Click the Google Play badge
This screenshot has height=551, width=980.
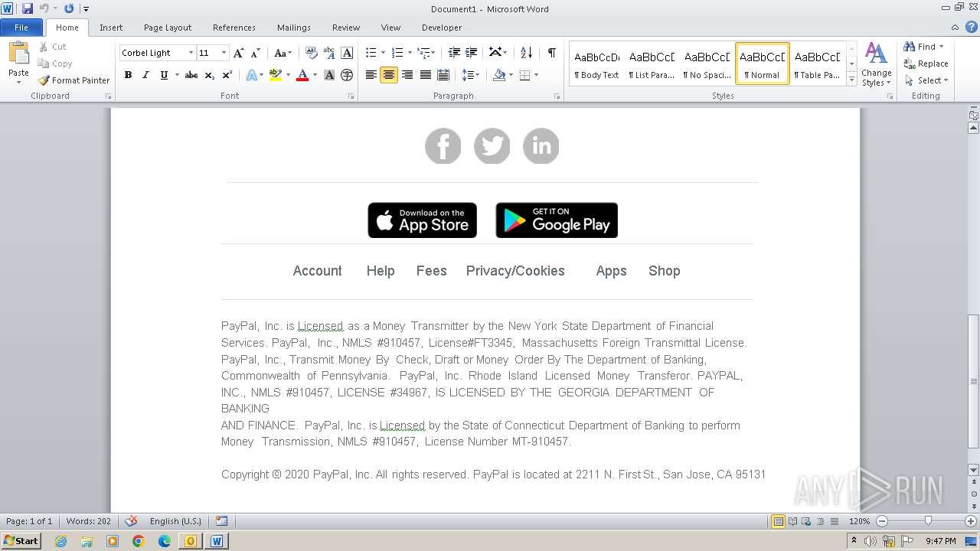click(x=557, y=220)
